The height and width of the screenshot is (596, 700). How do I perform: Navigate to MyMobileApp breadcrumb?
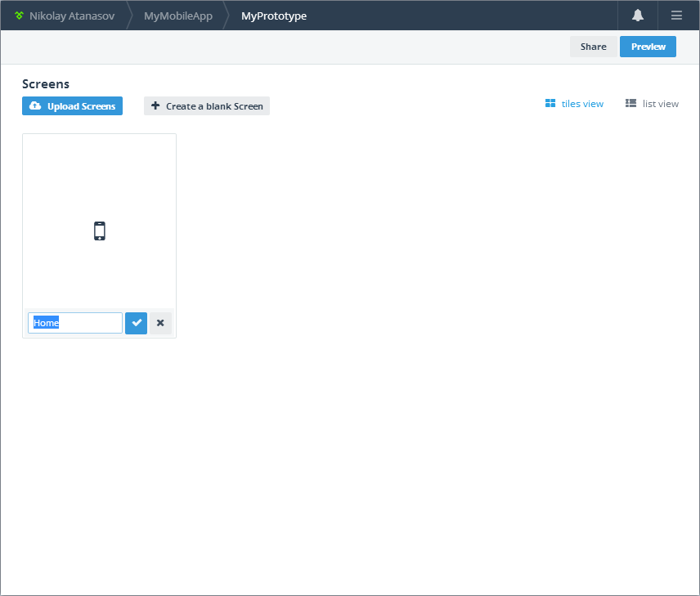(x=178, y=16)
